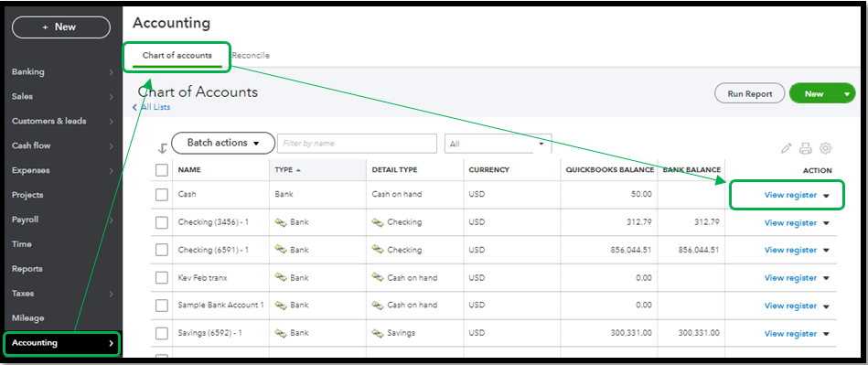Select Accounting in the sidebar
Viewport: 868px width, 365px height.
point(61,343)
